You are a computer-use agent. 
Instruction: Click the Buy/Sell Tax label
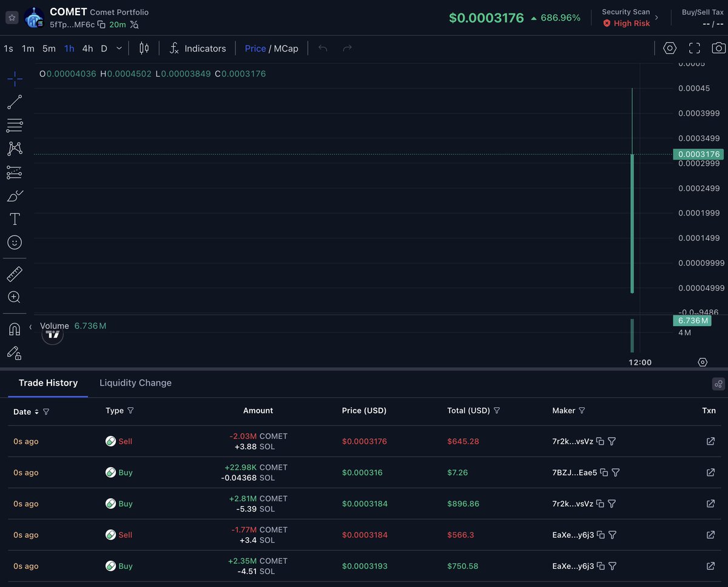(703, 12)
